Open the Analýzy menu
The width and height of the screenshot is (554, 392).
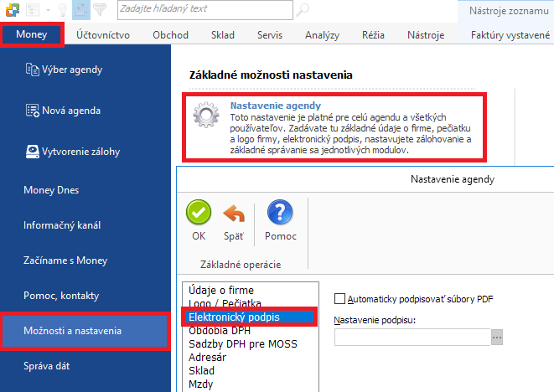tap(322, 35)
